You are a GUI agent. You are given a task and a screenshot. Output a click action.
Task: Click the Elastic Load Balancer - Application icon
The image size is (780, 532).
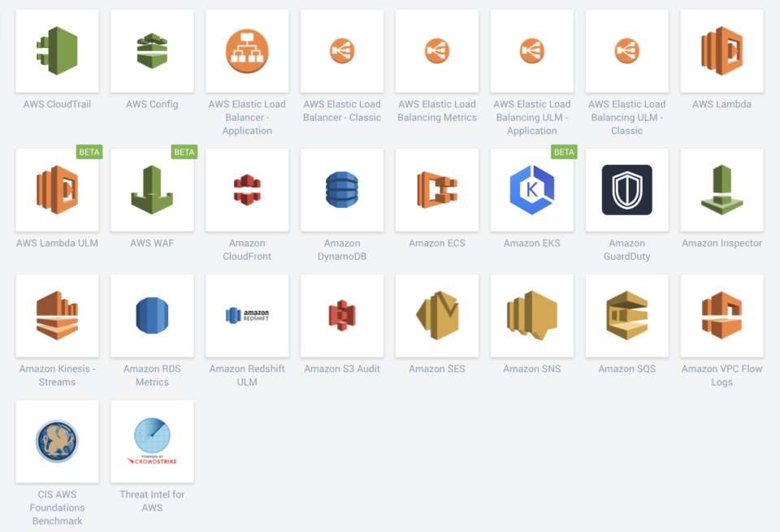tap(247, 50)
